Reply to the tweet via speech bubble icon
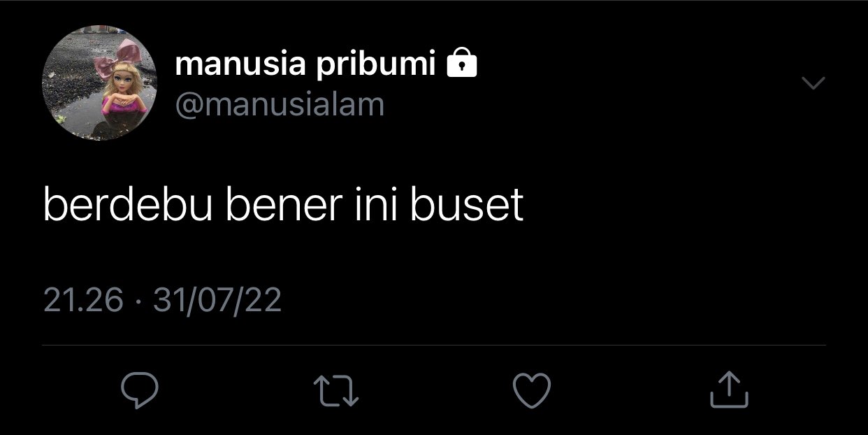The image size is (868, 435). point(140,390)
